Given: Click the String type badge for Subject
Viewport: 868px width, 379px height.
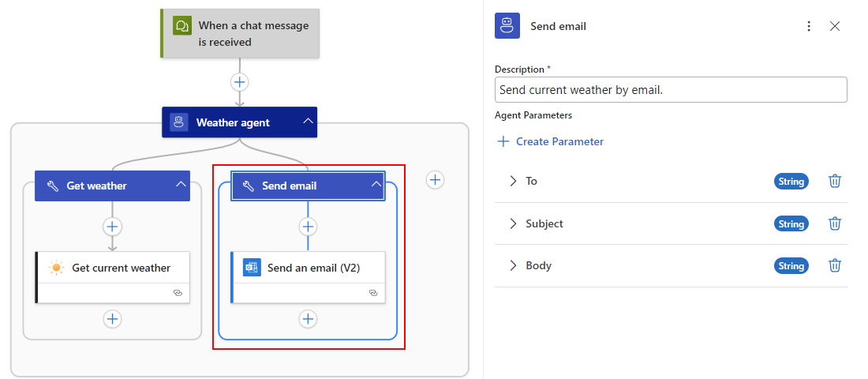Looking at the screenshot, I should [x=791, y=224].
